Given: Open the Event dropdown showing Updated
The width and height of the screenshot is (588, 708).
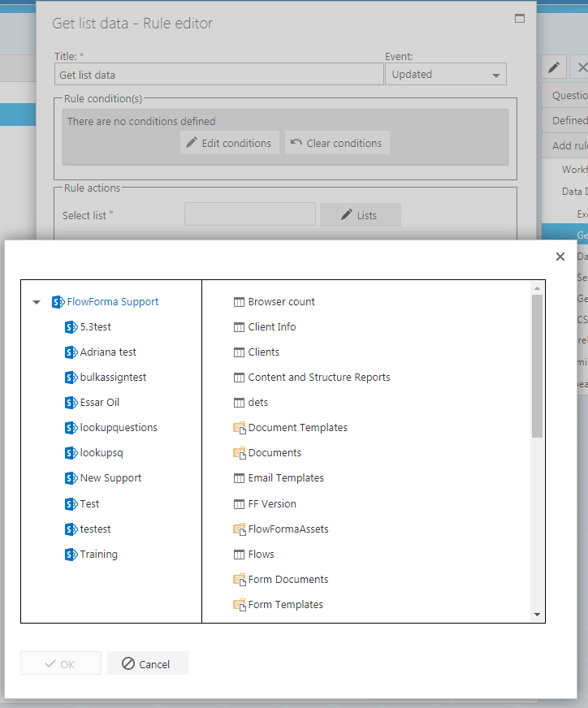Looking at the screenshot, I should click(x=446, y=74).
